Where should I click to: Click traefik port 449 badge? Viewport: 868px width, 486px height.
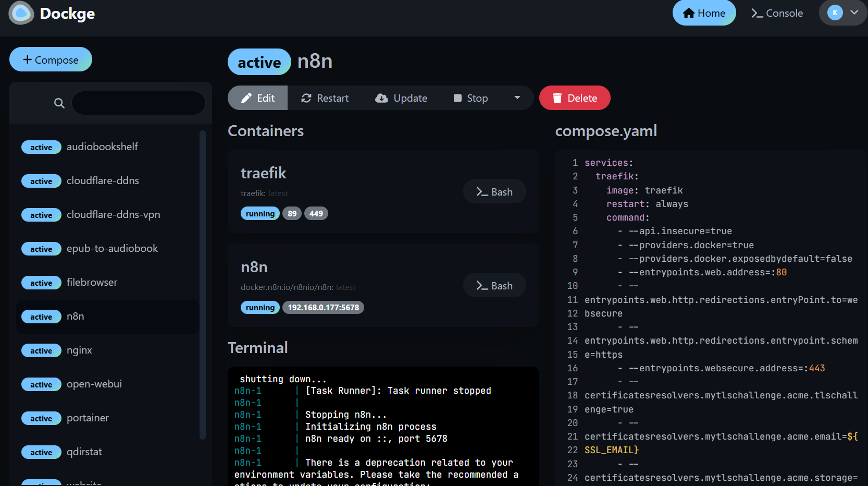coord(316,214)
